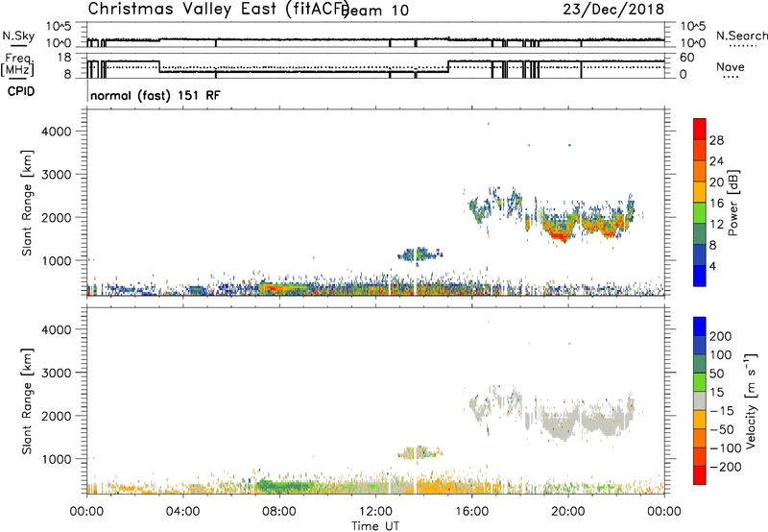Click the 1100 km echo patch near 13:45 UT

pyautogui.click(x=420, y=254)
